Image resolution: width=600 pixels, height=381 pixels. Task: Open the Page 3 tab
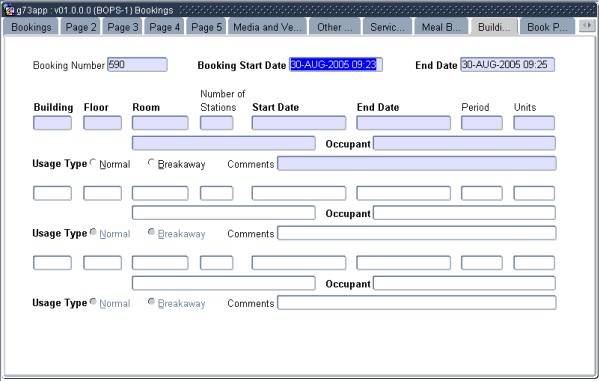tap(122, 27)
